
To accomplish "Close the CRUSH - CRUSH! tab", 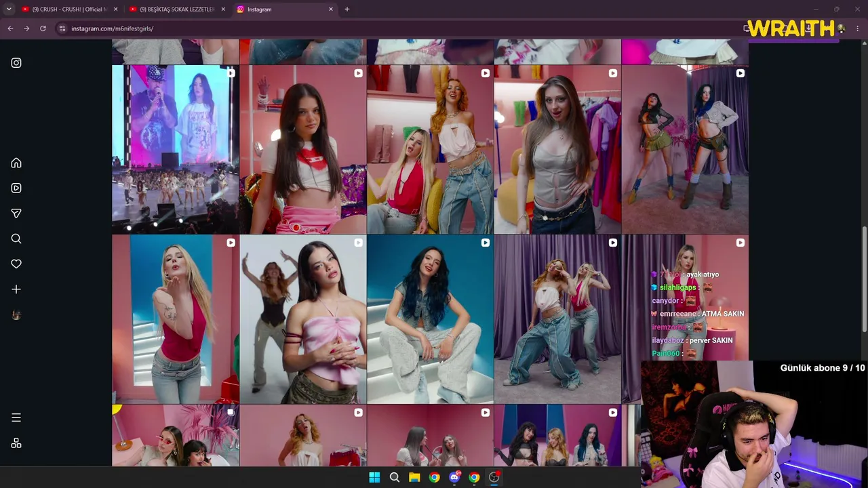I will (x=115, y=9).
